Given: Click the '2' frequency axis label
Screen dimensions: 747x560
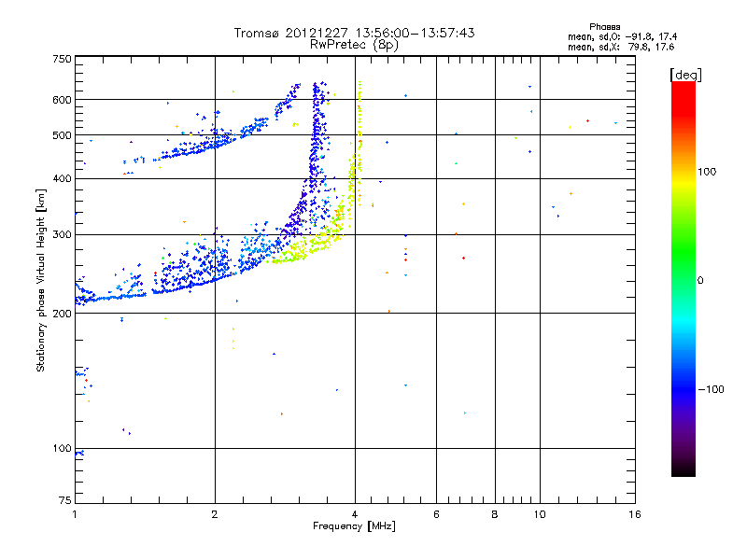Looking at the screenshot, I should 215,514.
